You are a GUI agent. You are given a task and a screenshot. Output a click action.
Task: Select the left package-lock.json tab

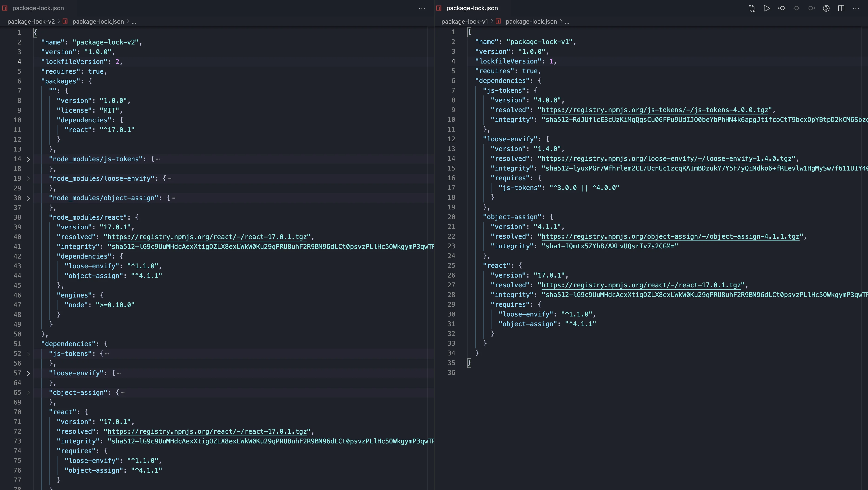click(x=38, y=8)
